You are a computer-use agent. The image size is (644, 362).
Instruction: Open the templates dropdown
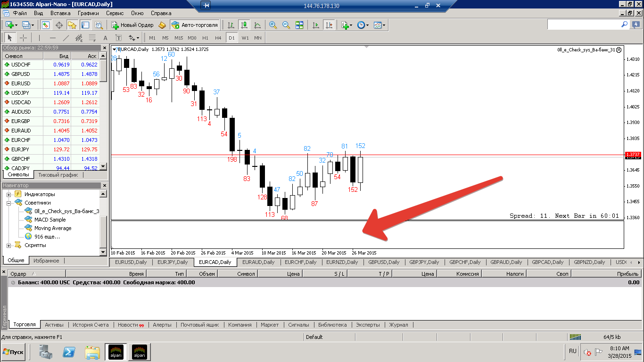point(379,25)
